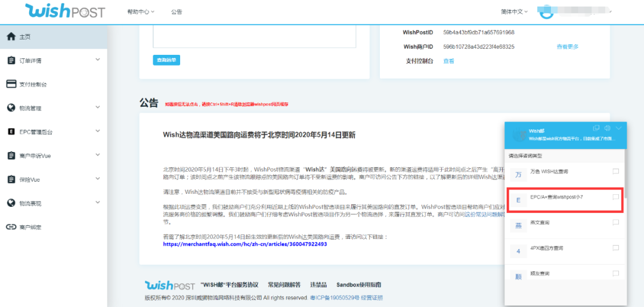Expand the 物流表现 sidebar chevron
This screenshot has height=307, width=644.
[x=98, y=202]
